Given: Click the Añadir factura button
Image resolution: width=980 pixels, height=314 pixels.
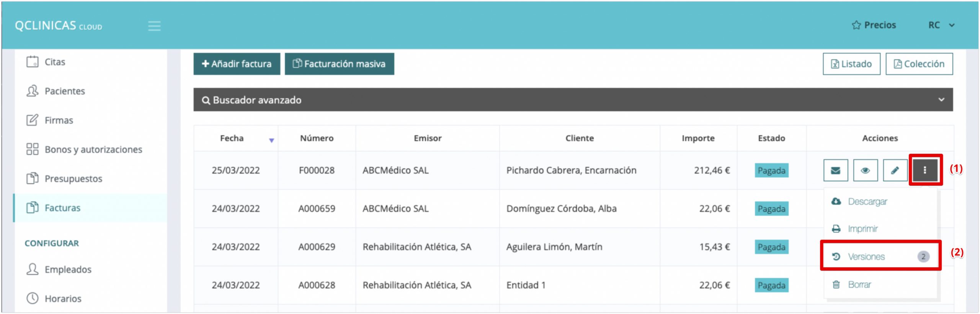Looking at the screenshot, I should [x=237, y=64].
